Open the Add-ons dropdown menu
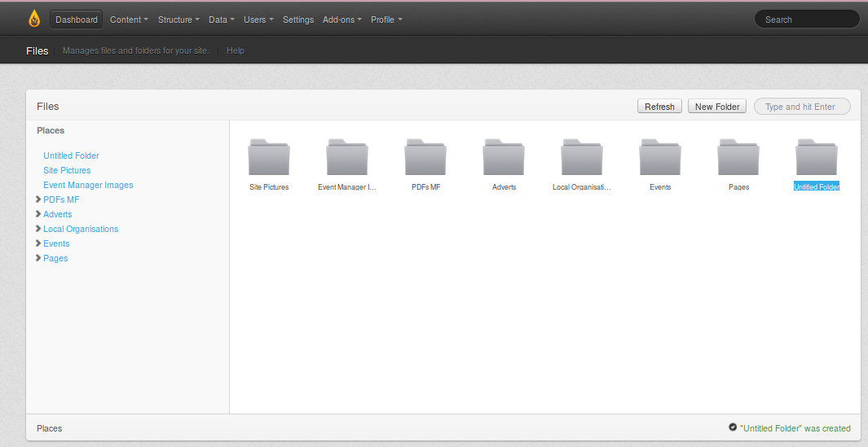This screenshot has width=868, height=447. (341, 20)
